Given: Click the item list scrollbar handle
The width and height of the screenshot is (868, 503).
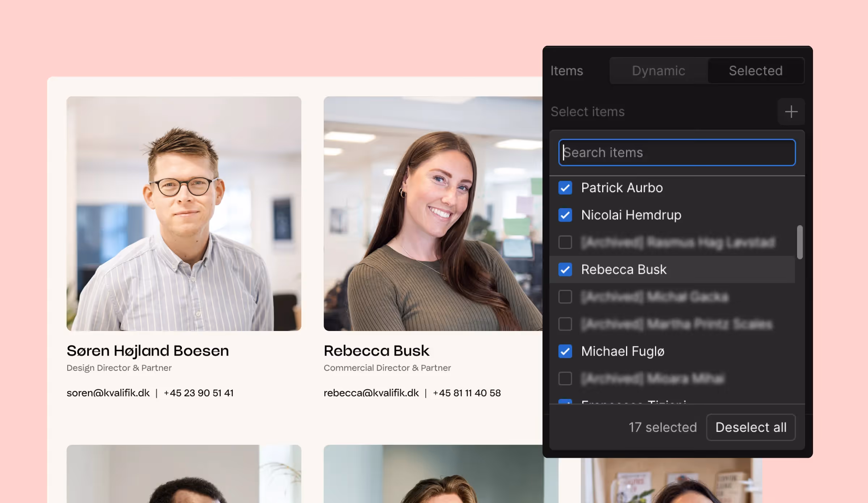Looking at the screenshot, I should [800, 242].
